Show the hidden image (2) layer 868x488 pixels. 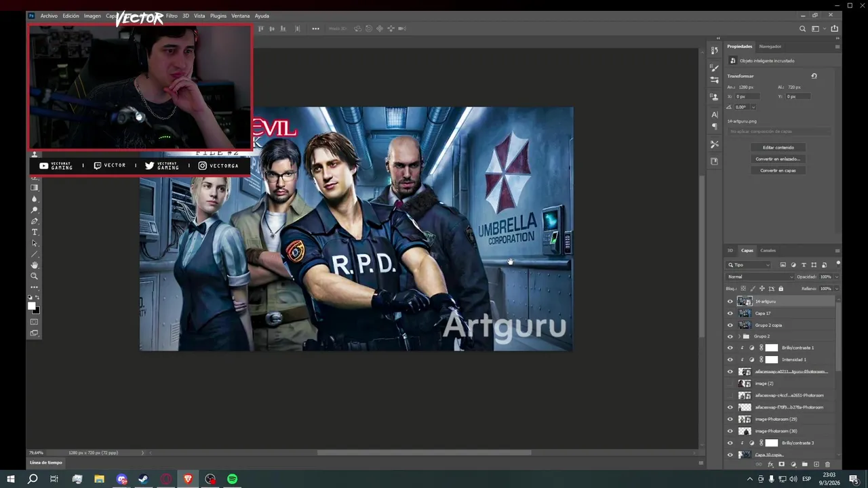coord(730,384)
